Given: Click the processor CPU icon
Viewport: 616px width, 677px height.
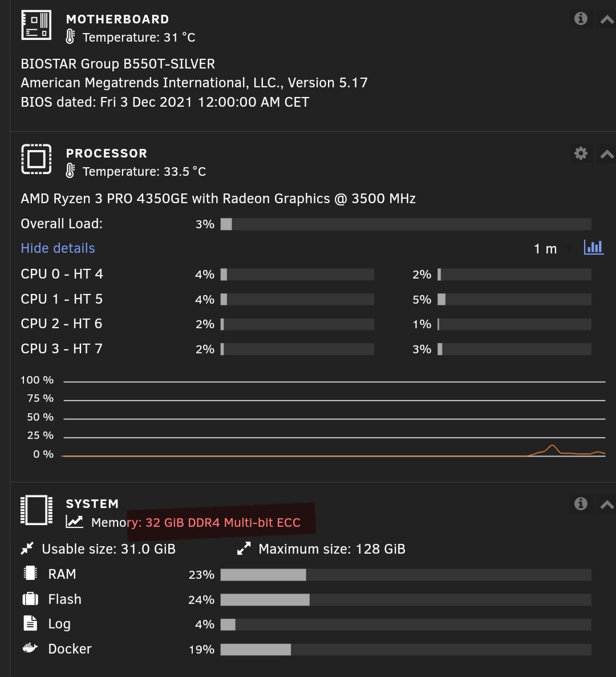Looking at the screenshot, I should click(x=37, y=159).
